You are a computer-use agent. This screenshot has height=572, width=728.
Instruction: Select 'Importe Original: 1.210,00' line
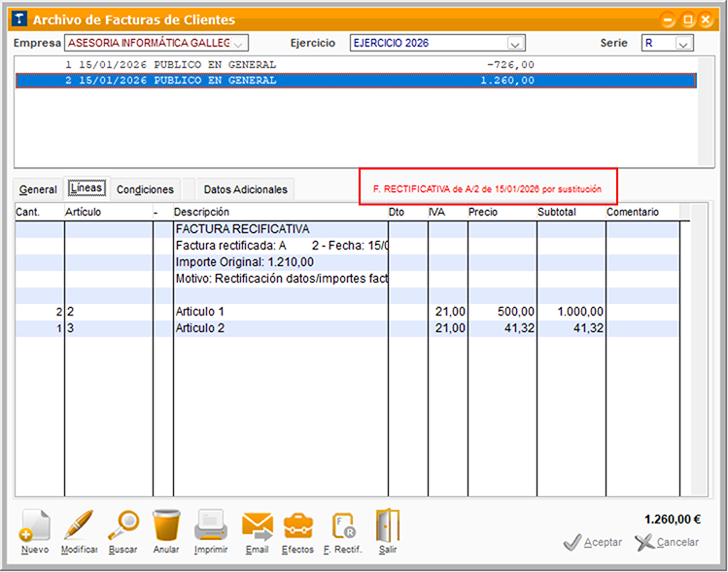[x=281, y=262]
